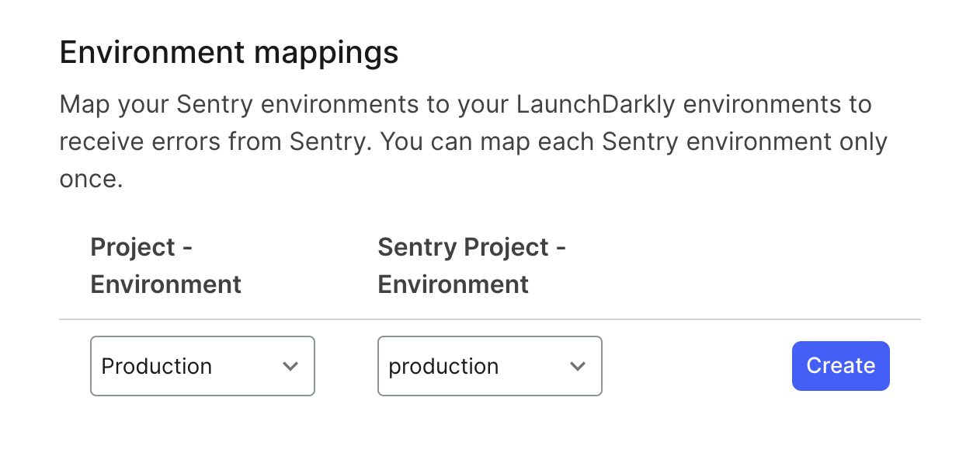Open the Sentry Project - Environment dropdown
This screenshot has width=980, height=474.
(x=489, y=365)
